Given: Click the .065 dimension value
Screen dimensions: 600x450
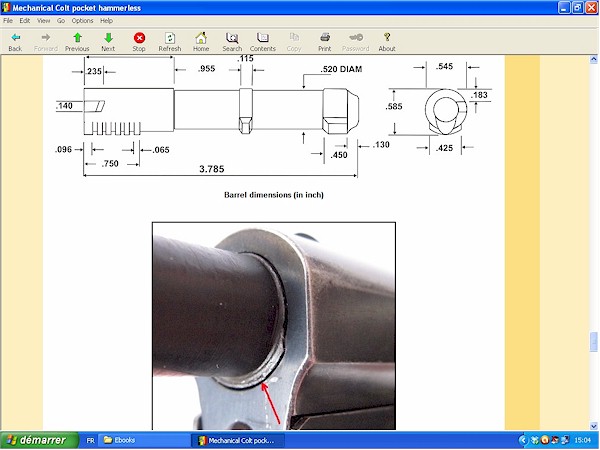Looking at the screenshot, I should [x=161, y=150].
